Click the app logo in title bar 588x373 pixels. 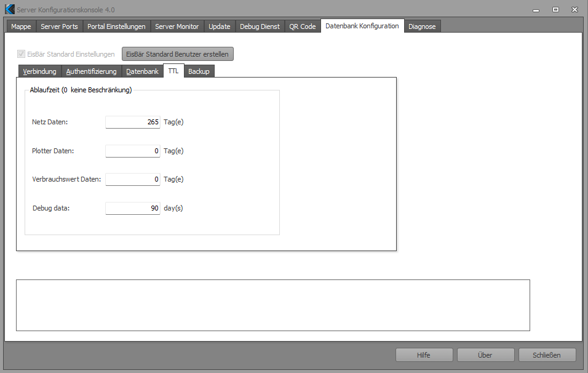click(x=10, y=9)
